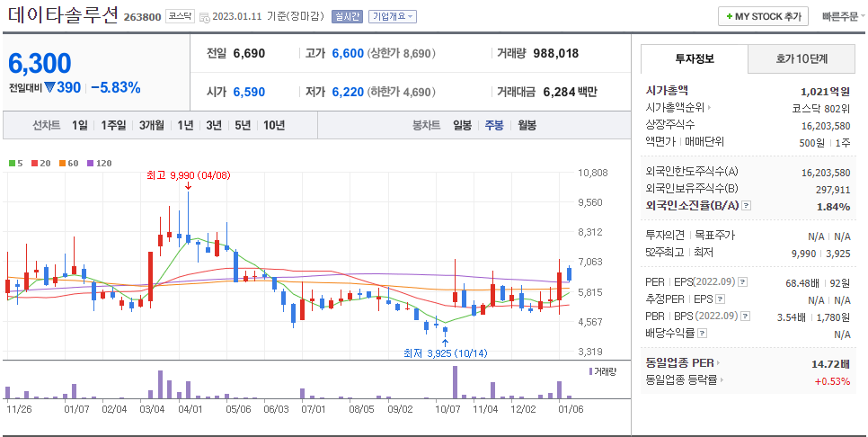Click stock code 263800
Image resolution: width=868 pixels, height=437 pixels.
coord(142,17)
